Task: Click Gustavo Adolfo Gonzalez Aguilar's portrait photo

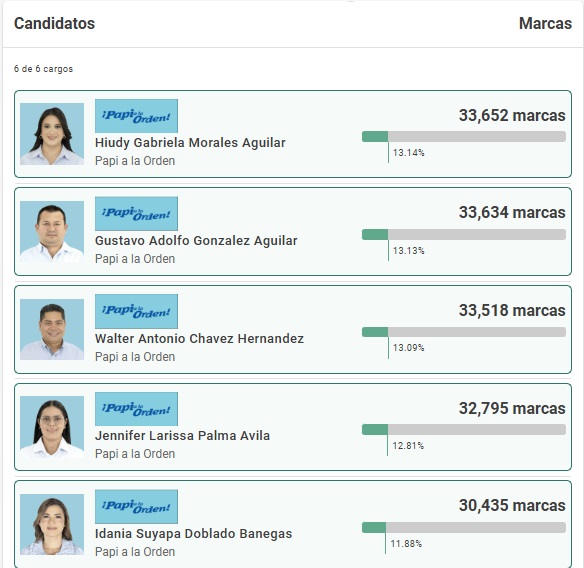Action: pyautogui.click(x=52, y=232)
